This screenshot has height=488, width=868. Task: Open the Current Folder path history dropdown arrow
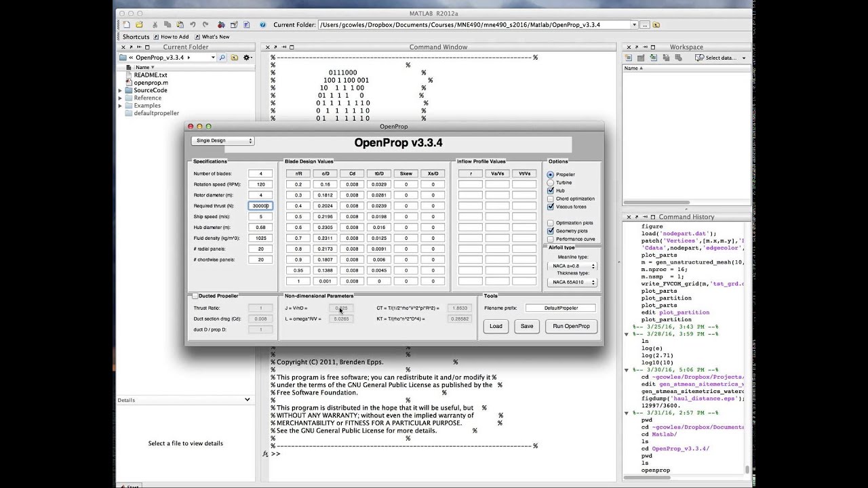634,24
